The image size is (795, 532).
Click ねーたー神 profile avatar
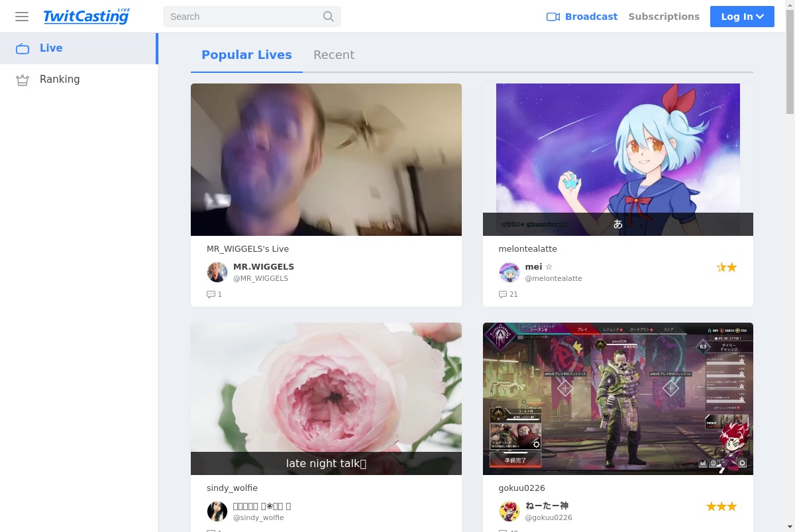click(509, 511)
